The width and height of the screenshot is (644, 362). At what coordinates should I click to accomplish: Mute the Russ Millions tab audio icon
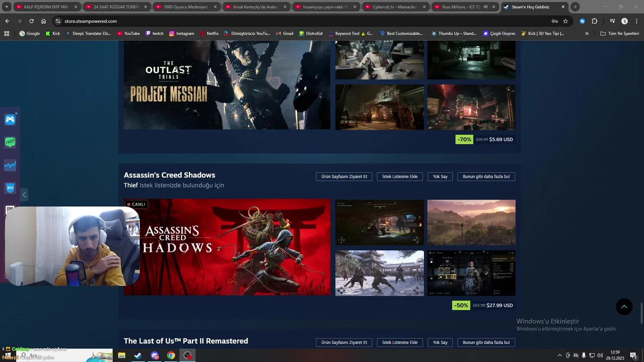(x=486, y=7)
